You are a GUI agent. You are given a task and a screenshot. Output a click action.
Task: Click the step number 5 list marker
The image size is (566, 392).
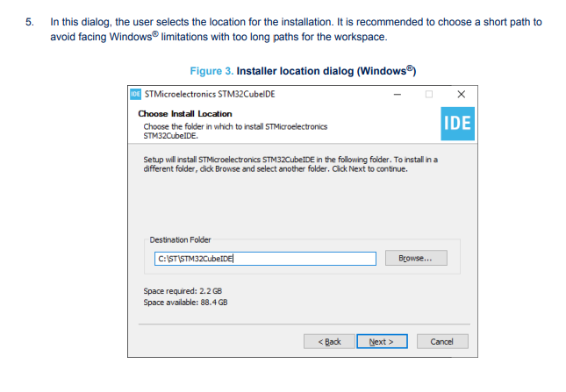tap(29, 22)
